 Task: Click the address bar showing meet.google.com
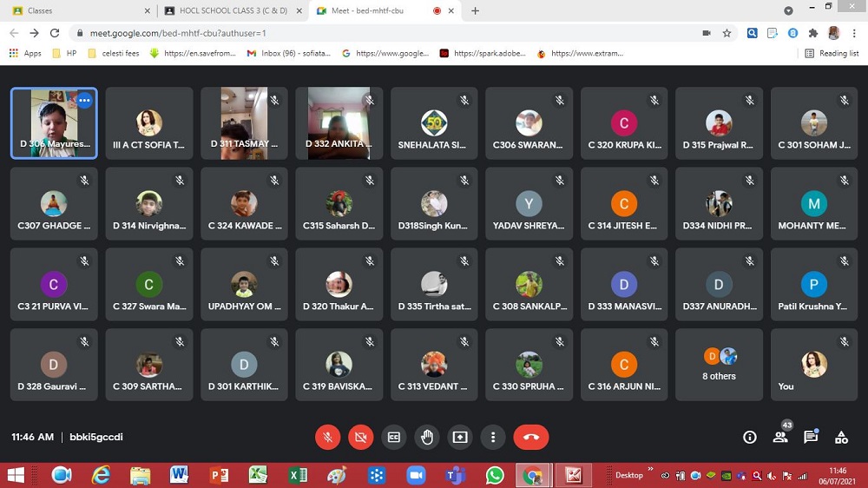[x=347, y=33]
